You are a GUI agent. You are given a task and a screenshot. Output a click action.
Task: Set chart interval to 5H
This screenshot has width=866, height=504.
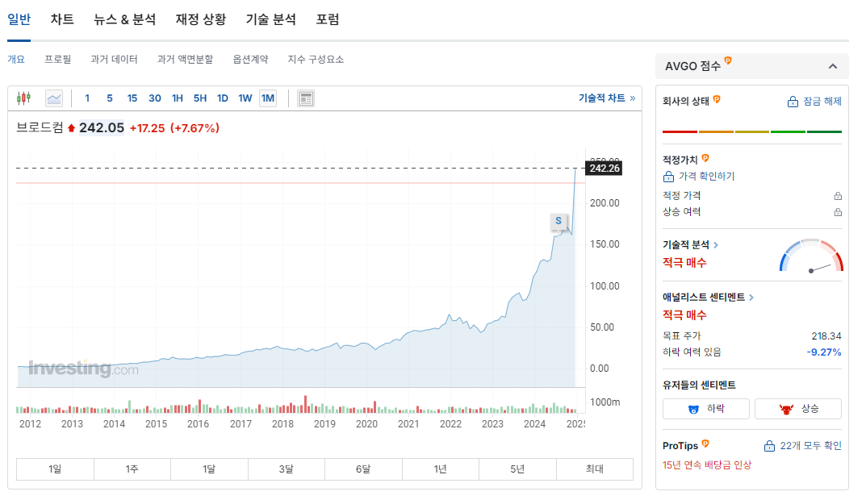tap(200, 98)
